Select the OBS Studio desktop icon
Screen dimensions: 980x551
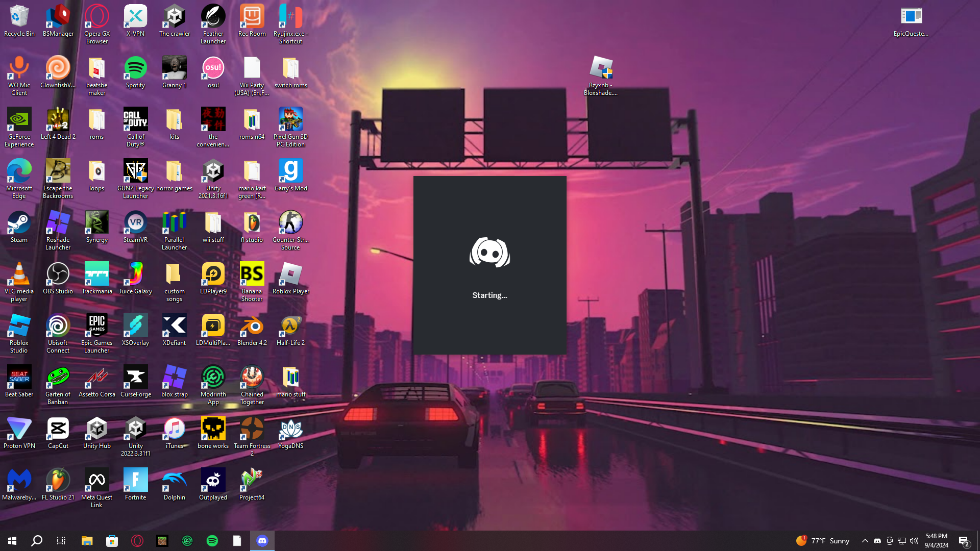coord(58,274)
